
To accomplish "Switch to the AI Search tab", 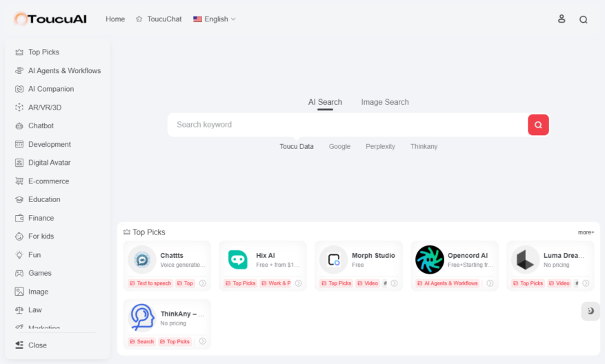I will click(325, 102).
